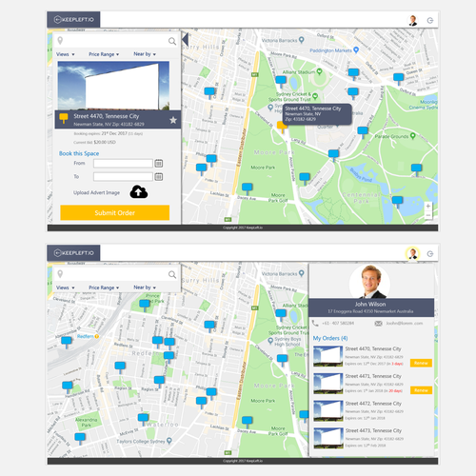The height and width of the screenshot is (476, 476).
Task: Mark Street 4470 listing as favorite with the star
Action: click(173, 120)
